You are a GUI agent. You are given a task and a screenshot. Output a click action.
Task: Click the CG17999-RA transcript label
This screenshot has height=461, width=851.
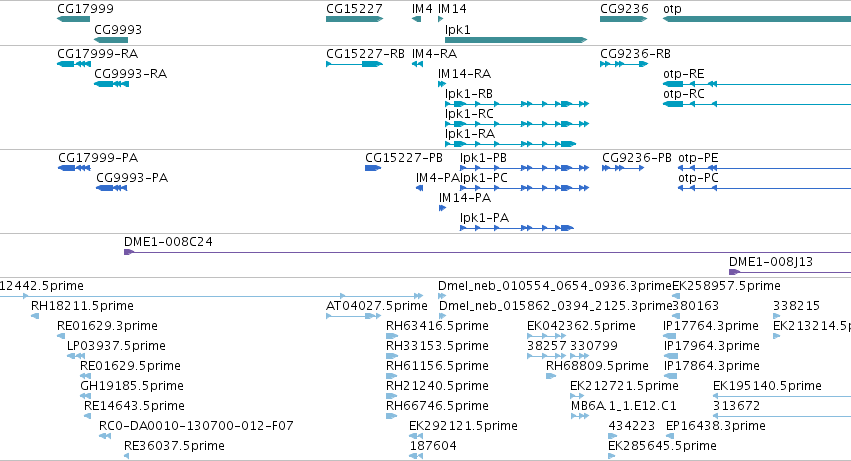pos(98,54)
